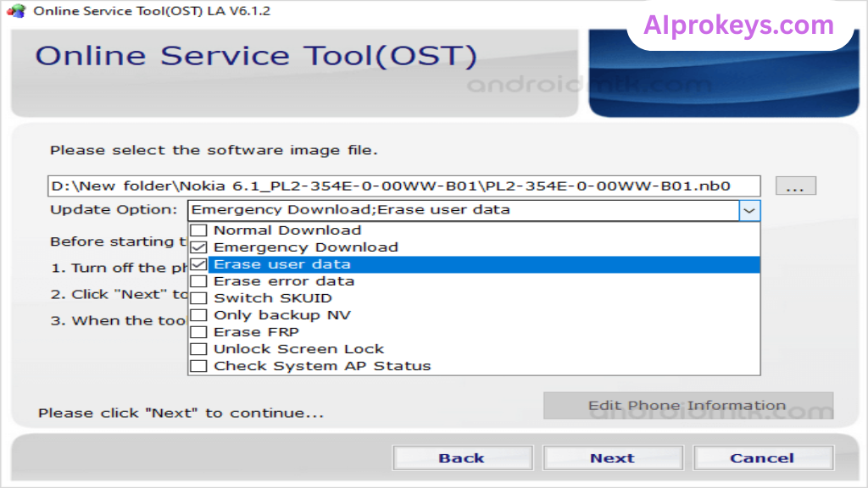Click the window title "Online Service Tool(OST) LA V6.1.2"
The width and height of the screenshot is (868, 488).
coord(152,11)
